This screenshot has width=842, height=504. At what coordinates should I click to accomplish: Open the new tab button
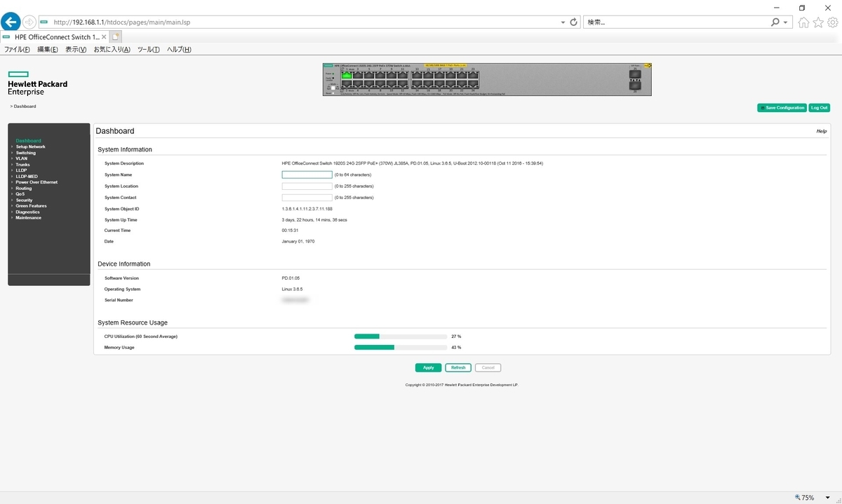pos(116,36)
